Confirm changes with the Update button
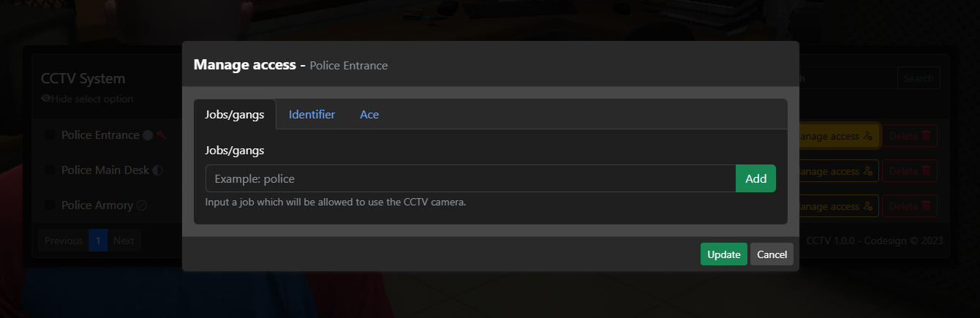The image size is (980, 318). pyautogui.click(x=724, y=254)
